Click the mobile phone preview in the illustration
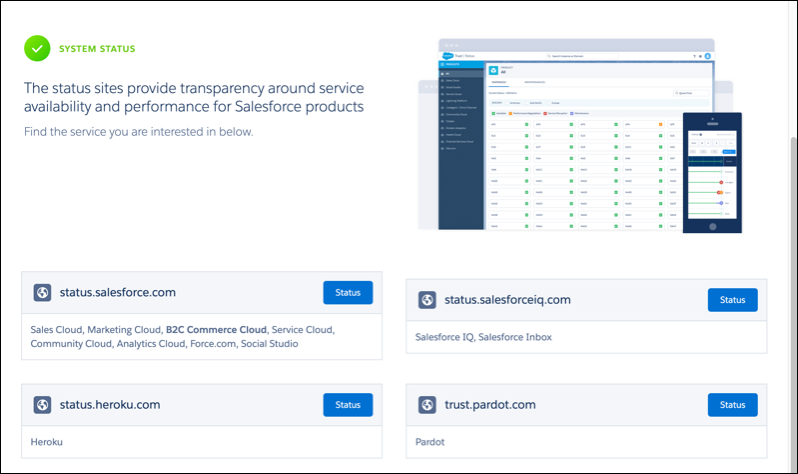Image resolution: width=798 pixels, height=474 pixels. coord(712,173)
